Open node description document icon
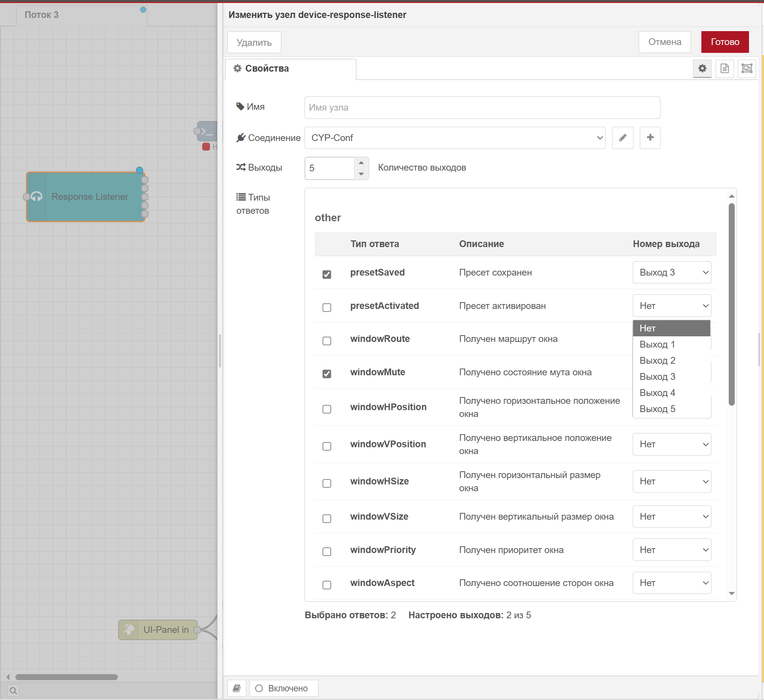The image size is (764, 700). [x=724, y=69]
